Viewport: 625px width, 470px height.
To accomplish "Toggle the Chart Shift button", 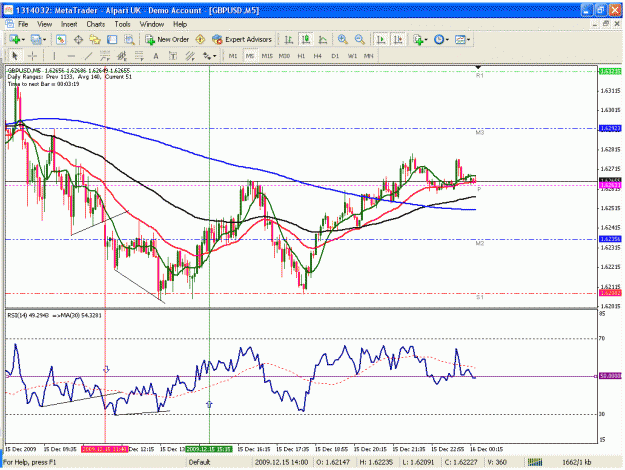I will [x=398, y=39].
